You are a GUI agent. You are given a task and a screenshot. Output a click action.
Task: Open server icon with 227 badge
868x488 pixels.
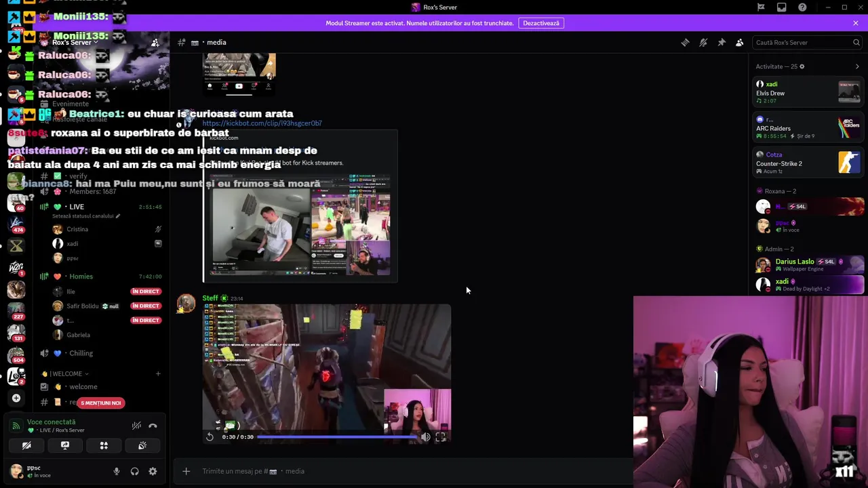[x=16, y=311]
